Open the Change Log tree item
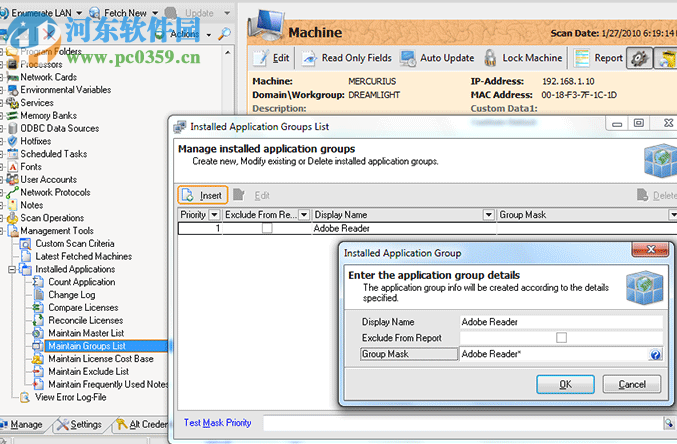Screen dimensions: 677x444 pyautogui.click(x=72, y=295)
